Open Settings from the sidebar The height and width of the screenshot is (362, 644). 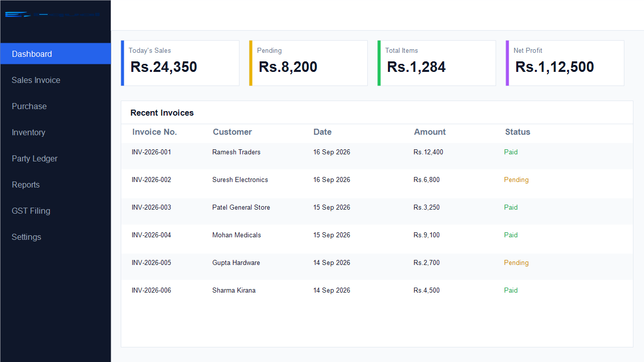55,237
